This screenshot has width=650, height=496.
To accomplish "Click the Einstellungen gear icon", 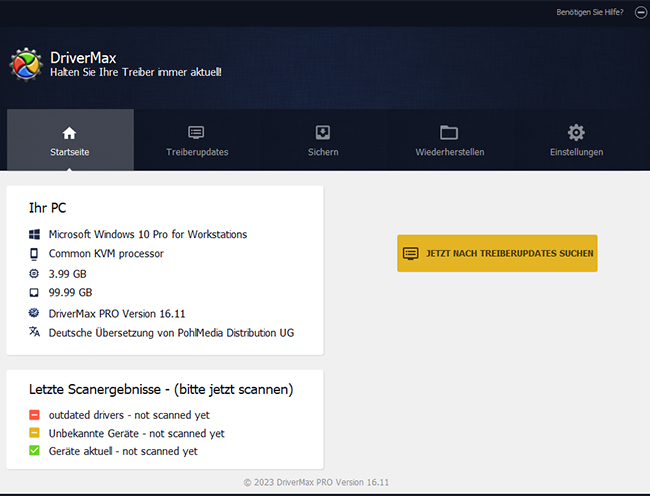I will pos(576,133).
